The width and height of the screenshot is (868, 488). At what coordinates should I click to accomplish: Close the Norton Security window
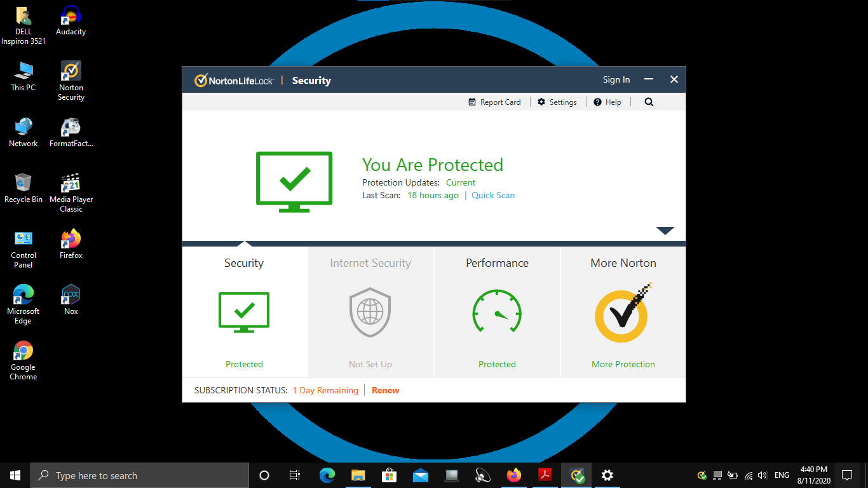tap(674, 79)
